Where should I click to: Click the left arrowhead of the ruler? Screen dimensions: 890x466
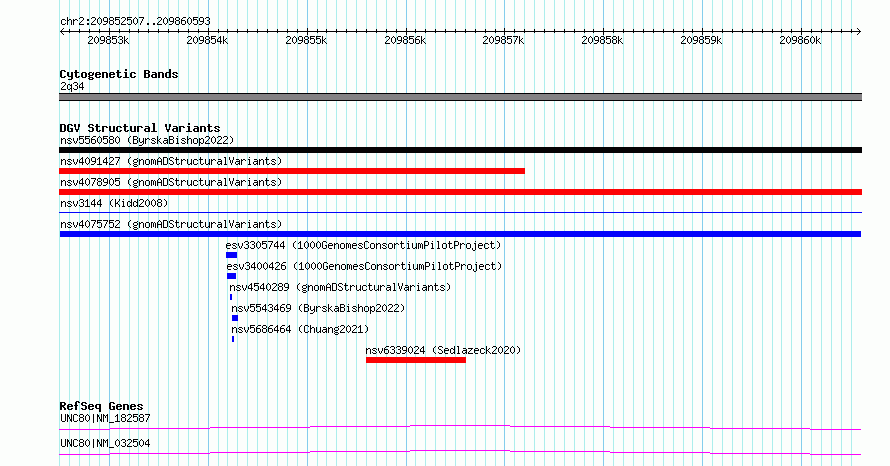(x=62, y=32)
